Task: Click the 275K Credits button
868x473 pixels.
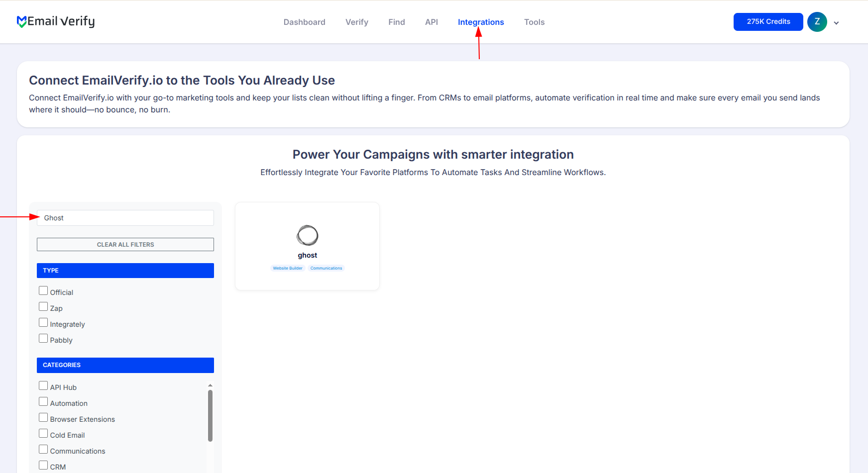Action: tap(768, 22)
